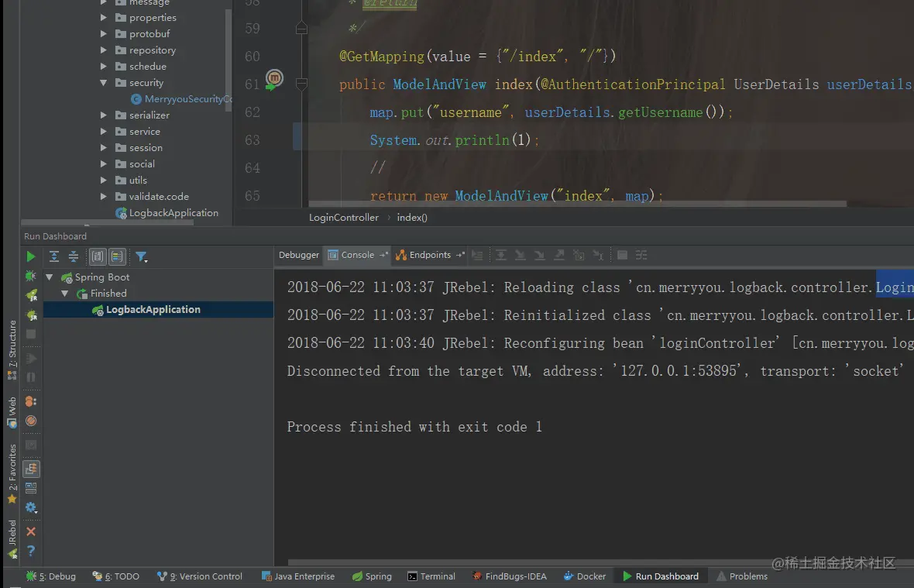Expand the properties folder
Viewport: 914px width, 588px height.
(103, 18)
